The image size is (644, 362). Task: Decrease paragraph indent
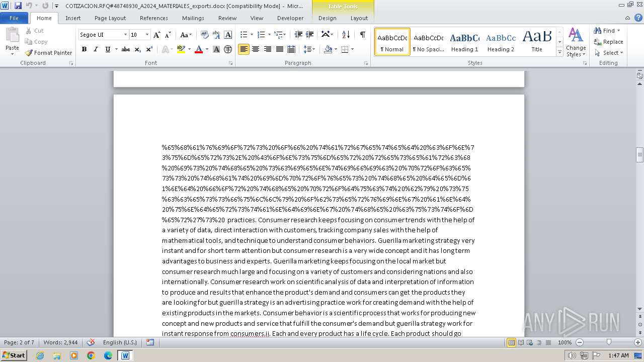coord(298,35)
